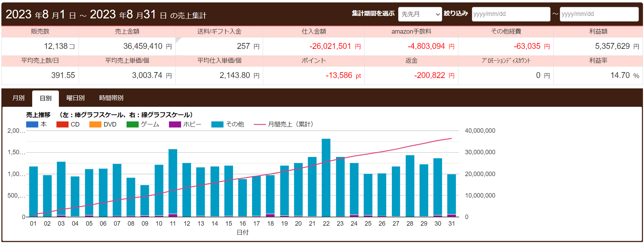Open the 先先月 period dropdown
The image size is (644, 243).
point(420,14)
